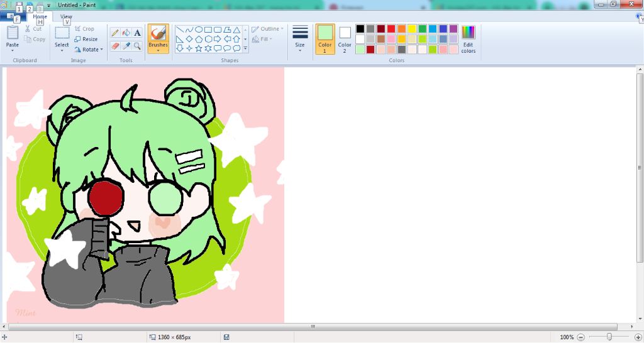
Task: Choose the Up arrow shape
Action: [236, 40]
